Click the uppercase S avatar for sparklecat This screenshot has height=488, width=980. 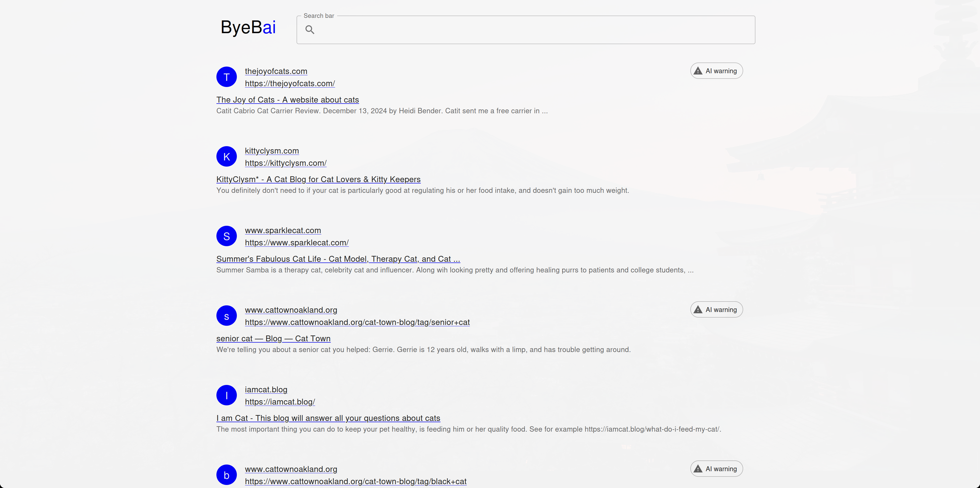[x=226, y=236]
